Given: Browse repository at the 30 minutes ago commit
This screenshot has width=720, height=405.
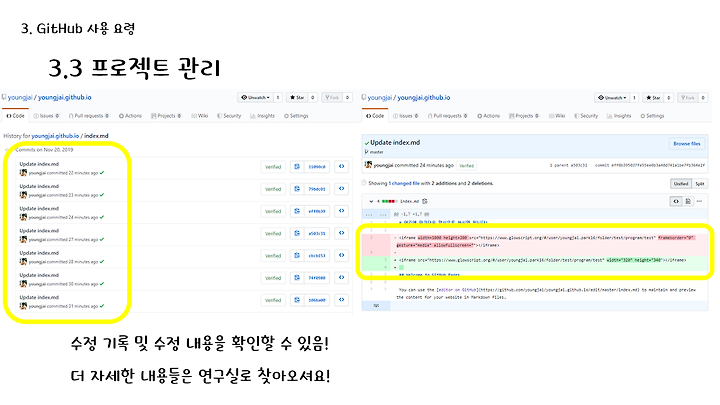Looking at the screenshot, I should pyautogui.click(x=342, y=278).
